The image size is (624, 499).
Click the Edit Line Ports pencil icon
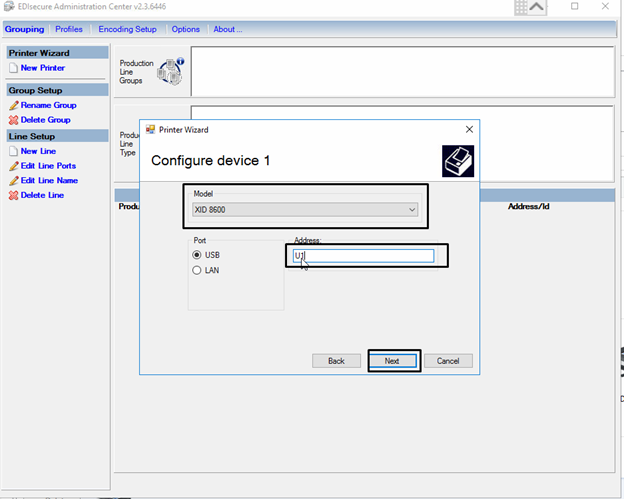click(13, 166)
